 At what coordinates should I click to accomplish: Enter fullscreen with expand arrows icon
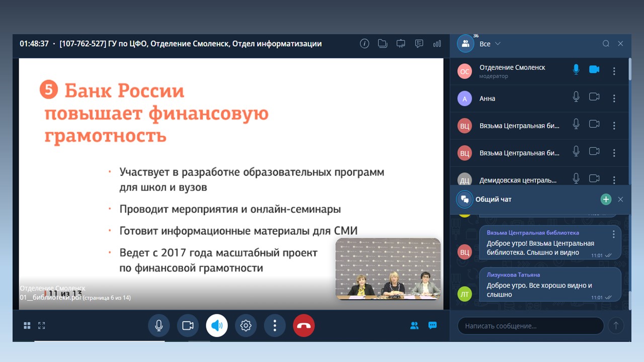pos(42,326)
